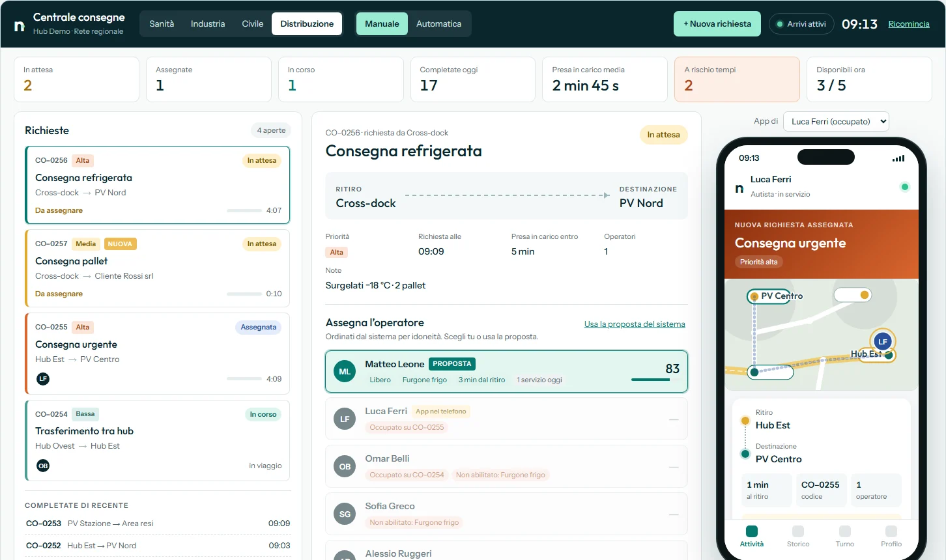Open Turno tab icon in phone app

845,531
